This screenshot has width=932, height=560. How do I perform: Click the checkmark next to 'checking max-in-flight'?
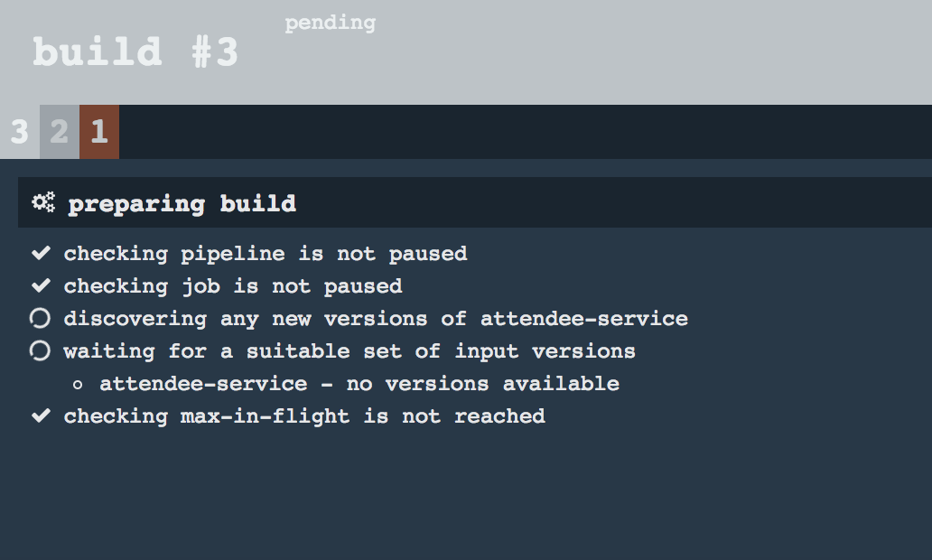(40, 415)
